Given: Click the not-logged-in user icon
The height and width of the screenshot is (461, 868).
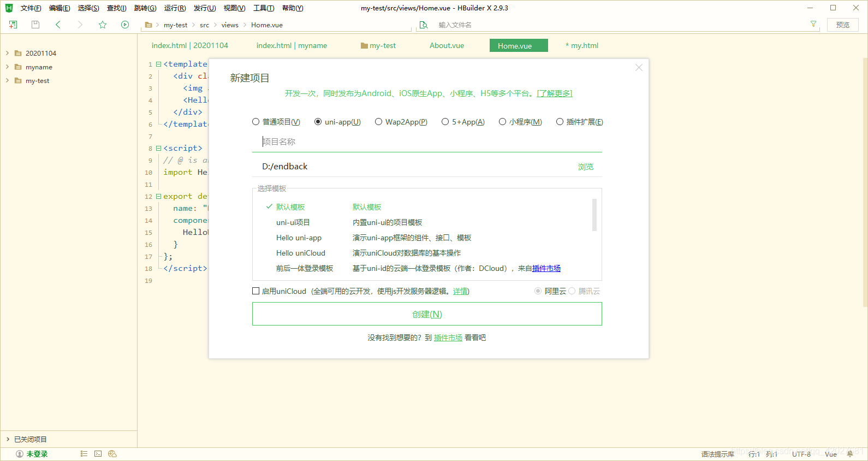Looking at the screenshot, I should coord(20,454).
